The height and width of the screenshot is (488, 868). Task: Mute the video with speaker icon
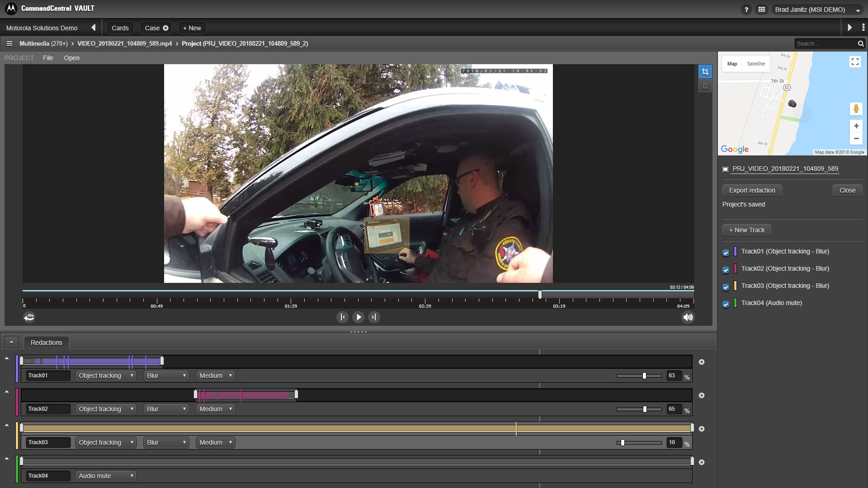[x=688, y=317]
